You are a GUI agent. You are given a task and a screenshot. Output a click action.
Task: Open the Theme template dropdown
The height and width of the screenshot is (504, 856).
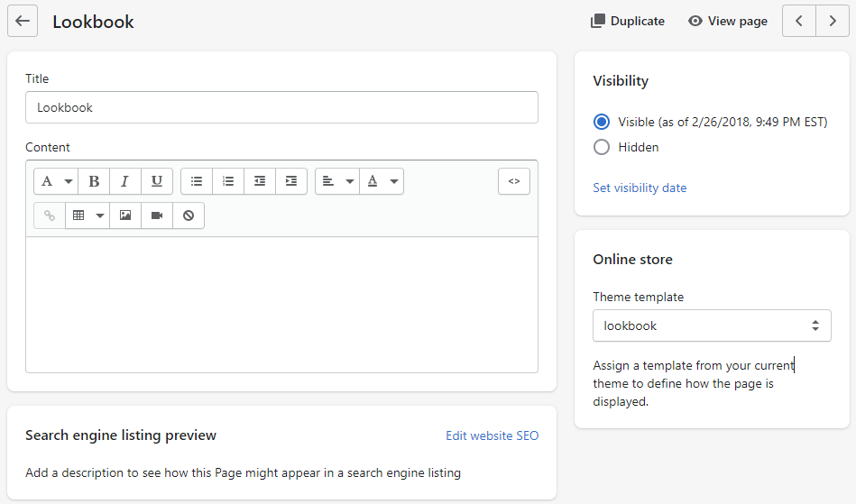[x=712, y=325]
